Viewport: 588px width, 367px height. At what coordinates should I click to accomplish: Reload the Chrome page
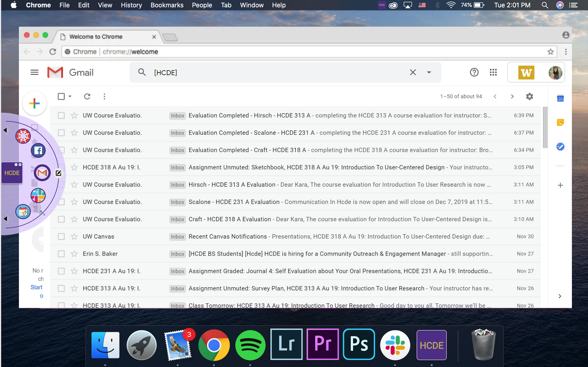tap(53, 52)
